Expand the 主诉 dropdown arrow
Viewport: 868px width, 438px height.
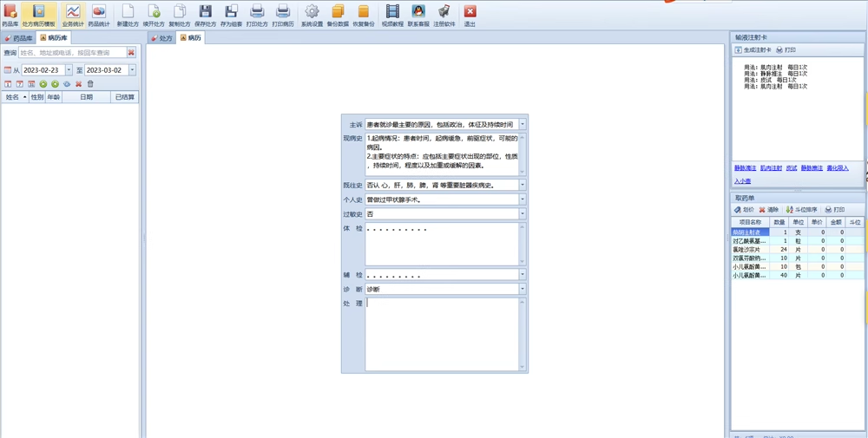(x=523, y=124)
